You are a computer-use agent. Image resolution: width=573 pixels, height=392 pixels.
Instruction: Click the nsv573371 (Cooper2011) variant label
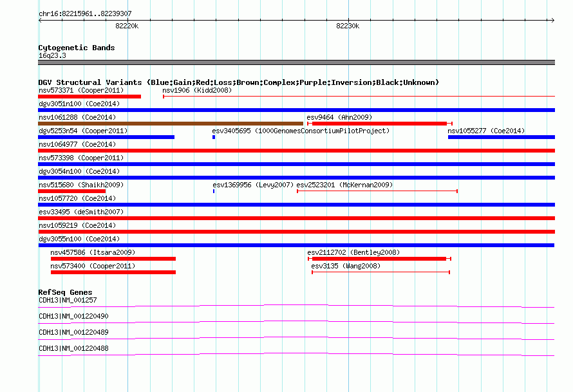click(x=81, y=90)
